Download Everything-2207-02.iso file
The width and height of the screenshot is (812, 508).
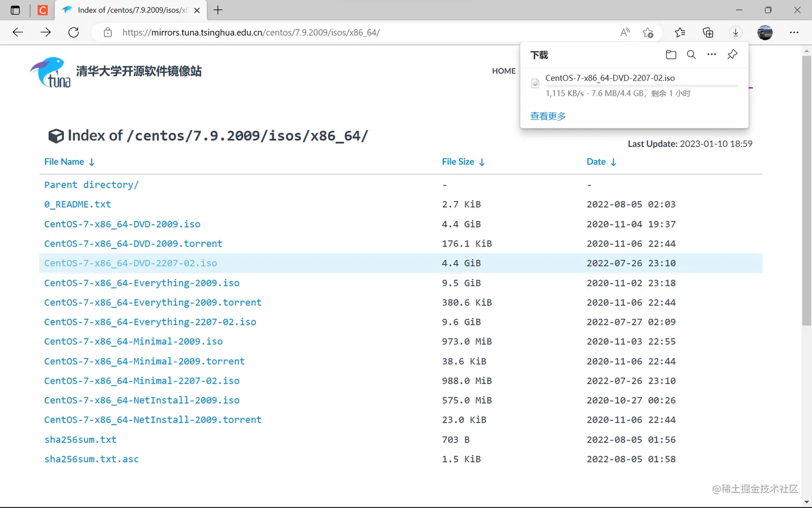(150, 322)
